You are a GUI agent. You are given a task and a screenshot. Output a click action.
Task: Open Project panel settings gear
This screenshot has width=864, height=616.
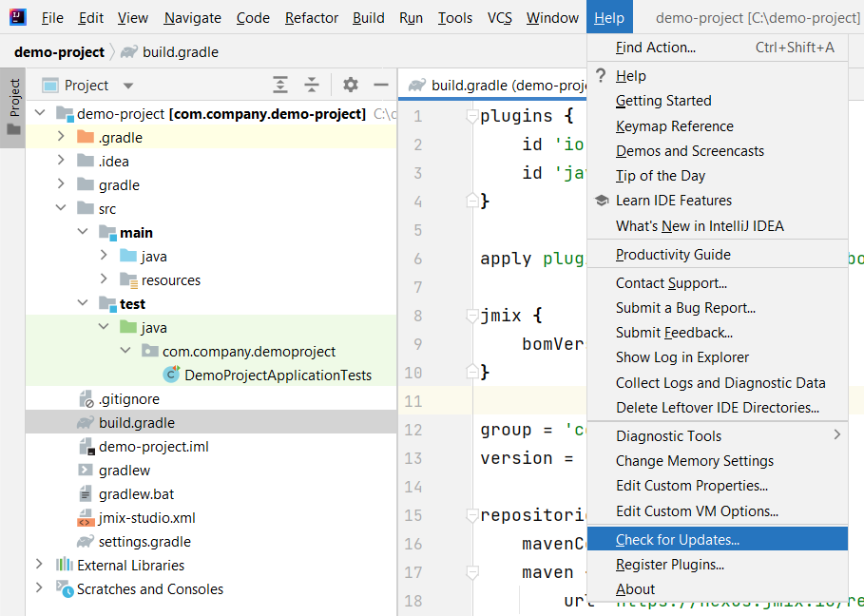[351, 86]
